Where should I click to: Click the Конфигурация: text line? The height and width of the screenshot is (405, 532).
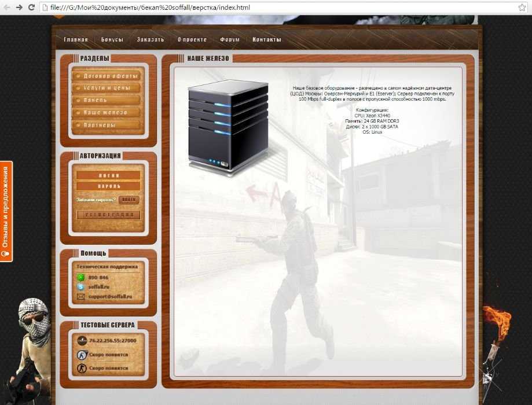(372, 110)
